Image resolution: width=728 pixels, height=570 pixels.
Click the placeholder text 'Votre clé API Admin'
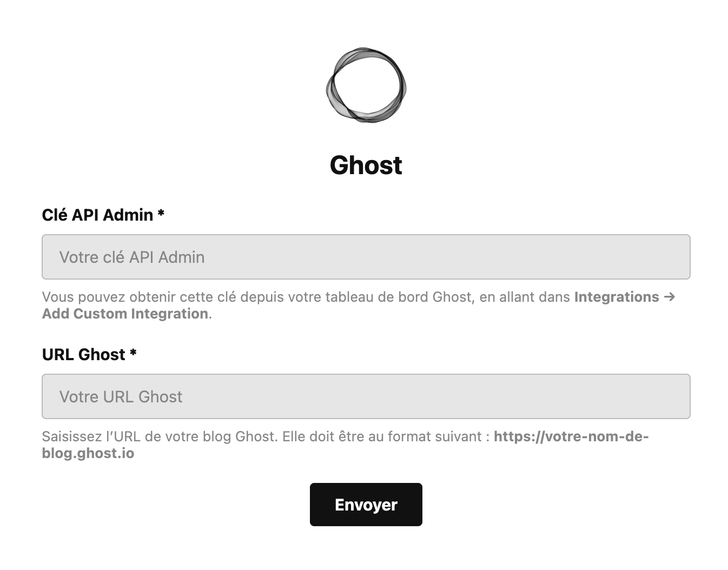click(x=131, y=257)
